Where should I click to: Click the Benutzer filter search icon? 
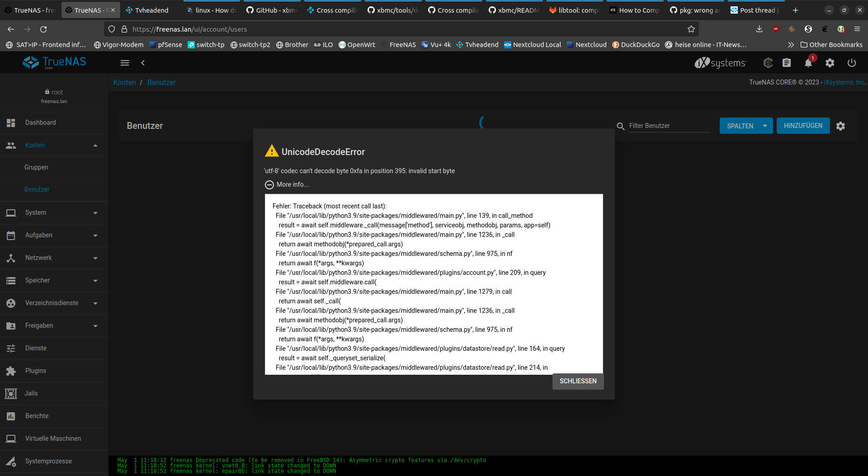pyautogui.click(x=621, y=126)
